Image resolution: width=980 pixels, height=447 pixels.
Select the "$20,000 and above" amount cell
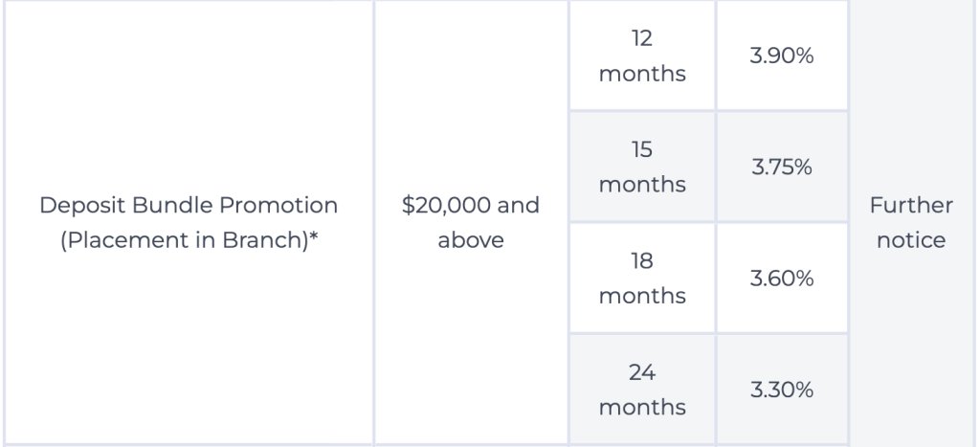pos(470,222)
